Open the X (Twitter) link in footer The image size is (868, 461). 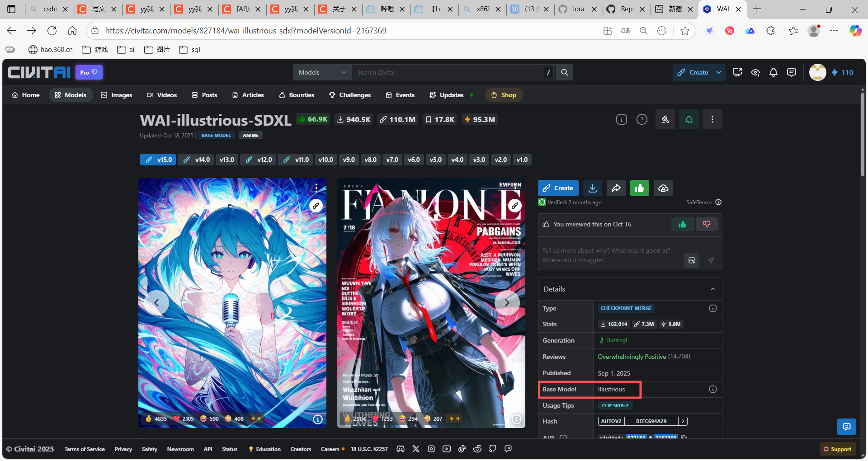point(416,449)
